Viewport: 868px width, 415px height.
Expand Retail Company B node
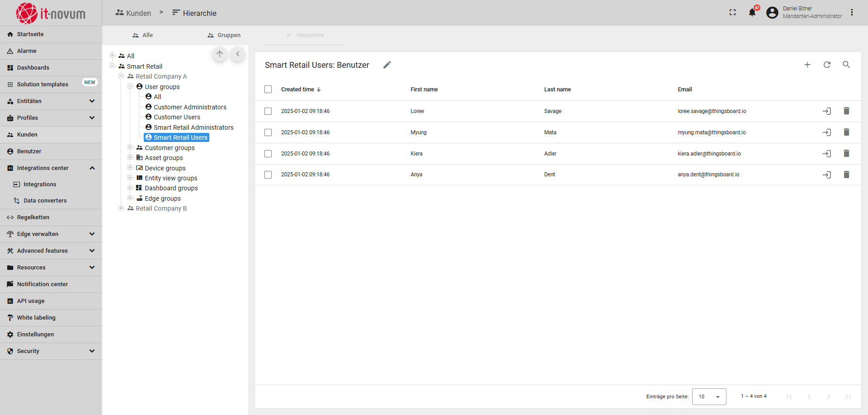click(121, 208)
